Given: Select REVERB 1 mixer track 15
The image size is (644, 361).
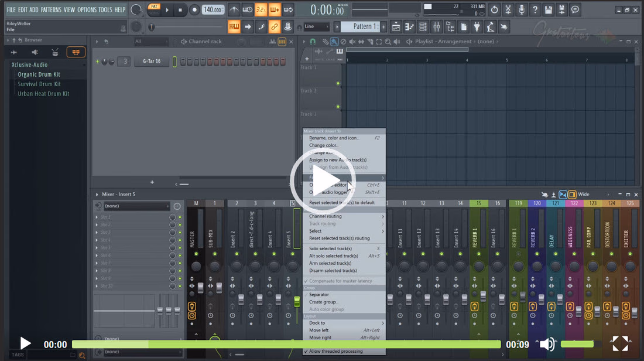Looking at the screenshot, I should (478, 263).
